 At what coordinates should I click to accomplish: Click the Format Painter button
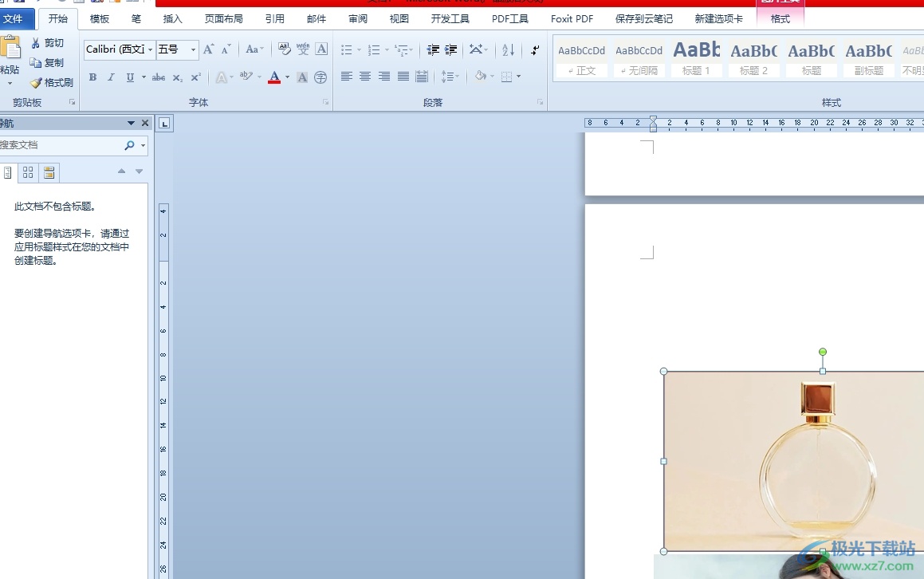click(52, 83)
